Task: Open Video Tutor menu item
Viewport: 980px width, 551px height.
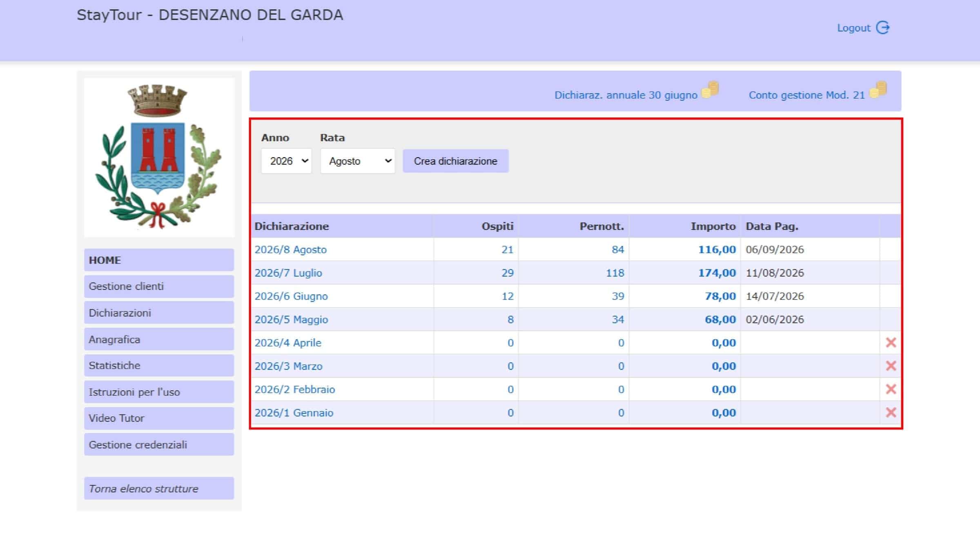Action: 159,418
